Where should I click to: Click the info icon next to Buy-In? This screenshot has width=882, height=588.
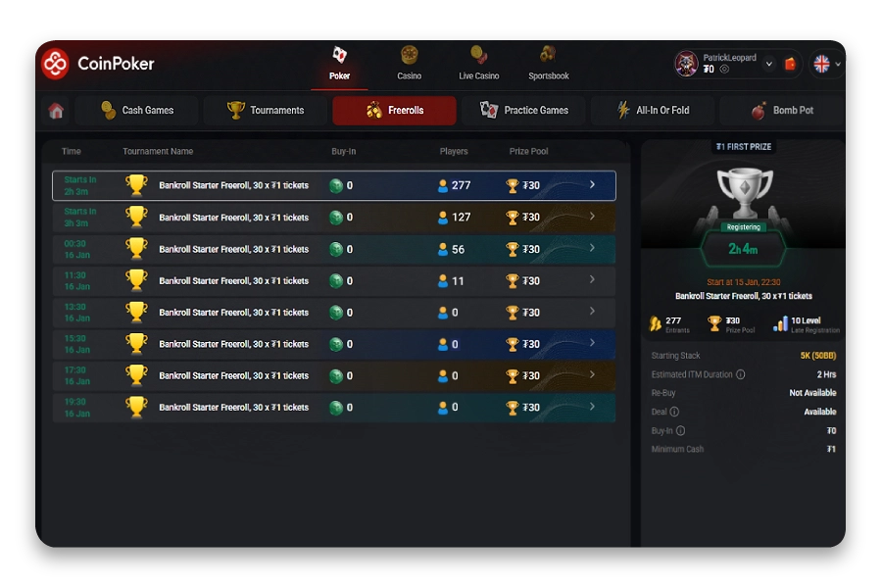680,431
